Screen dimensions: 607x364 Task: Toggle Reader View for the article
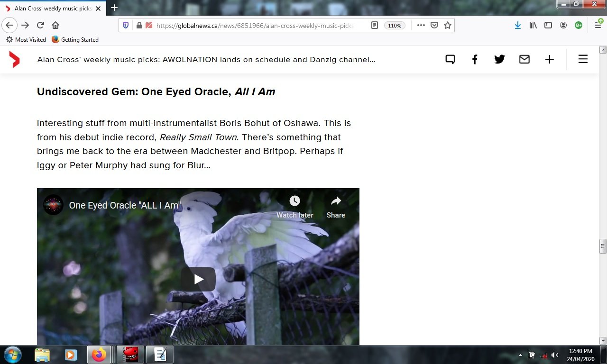coord(374,25)
